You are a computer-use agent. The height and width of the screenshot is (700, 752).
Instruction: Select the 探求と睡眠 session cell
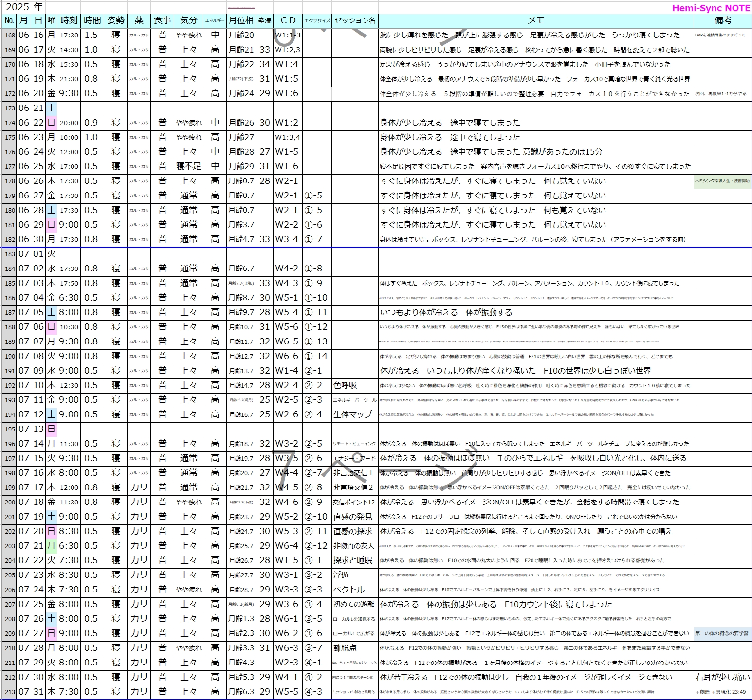pyautogui.click(x=355, y=560)
